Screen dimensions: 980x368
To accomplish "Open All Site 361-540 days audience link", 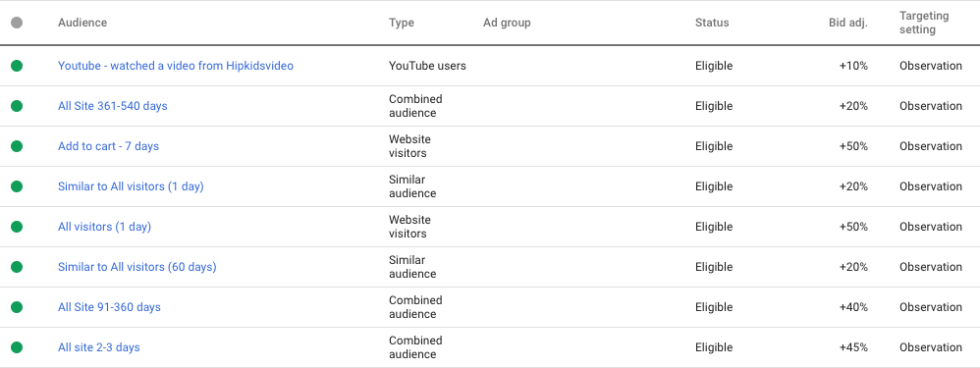I will point(113,106).
